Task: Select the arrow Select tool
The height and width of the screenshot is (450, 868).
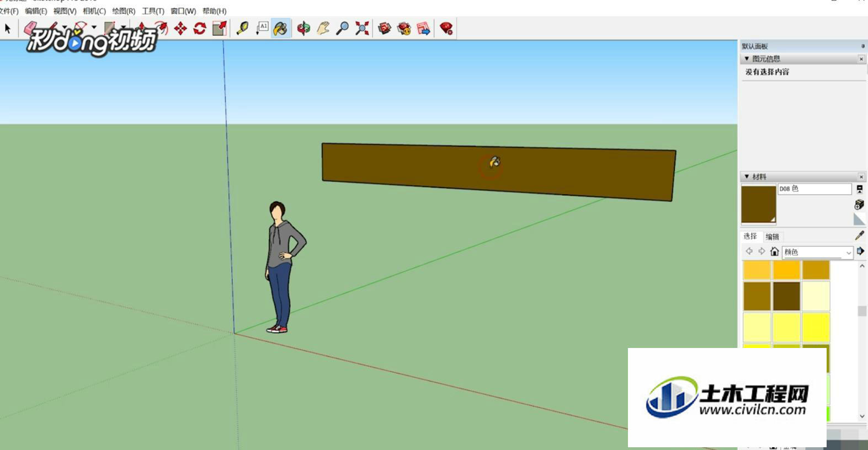Action: [8, 28]
